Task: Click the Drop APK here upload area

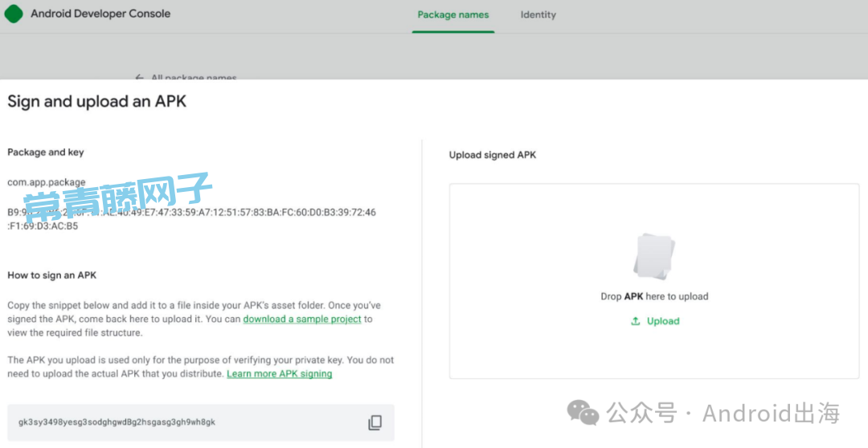Action: [x=654, y=282]
